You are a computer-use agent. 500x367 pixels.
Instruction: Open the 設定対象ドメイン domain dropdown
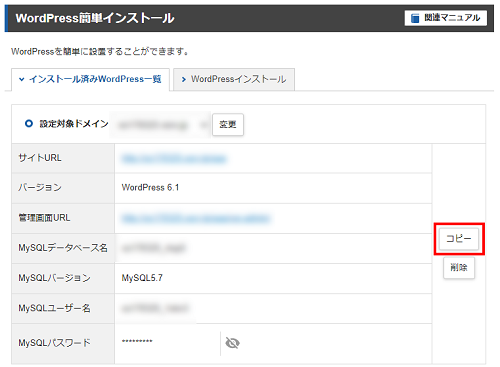(161, 125)
